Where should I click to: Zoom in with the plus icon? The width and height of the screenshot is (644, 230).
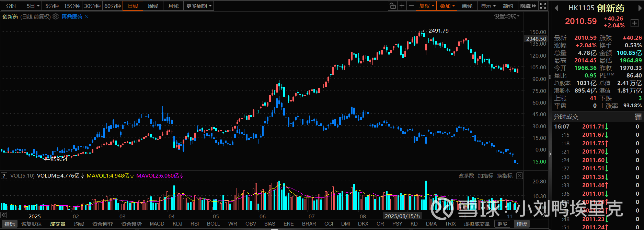pos(402,6)
